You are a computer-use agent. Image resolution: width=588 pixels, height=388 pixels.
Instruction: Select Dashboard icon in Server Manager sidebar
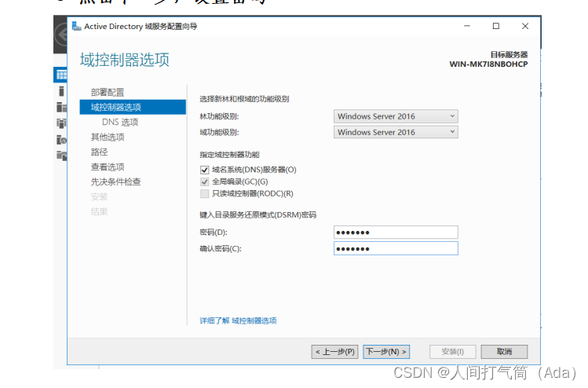[x=61, y=75]
